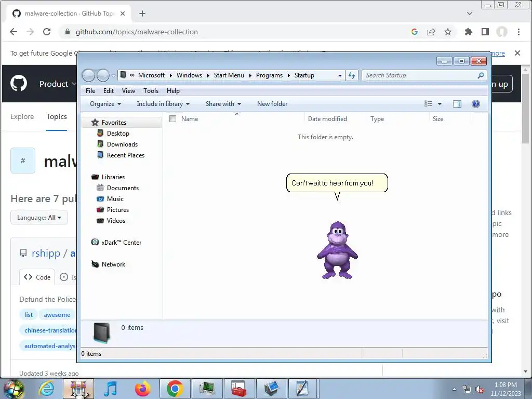This screenshot has height=399, width=532.
Task: Open the Include in library dropdown
Action: [x=163, y=104]
